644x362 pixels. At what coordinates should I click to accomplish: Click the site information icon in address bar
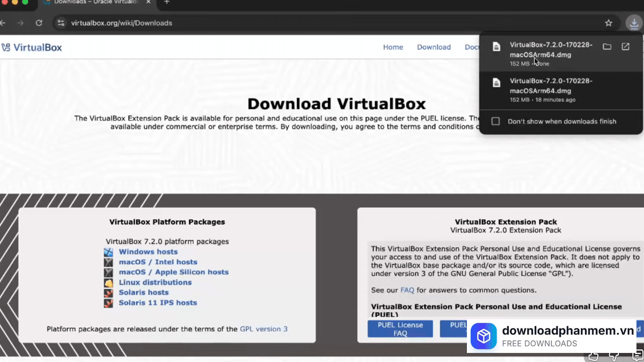coord(61,23)
